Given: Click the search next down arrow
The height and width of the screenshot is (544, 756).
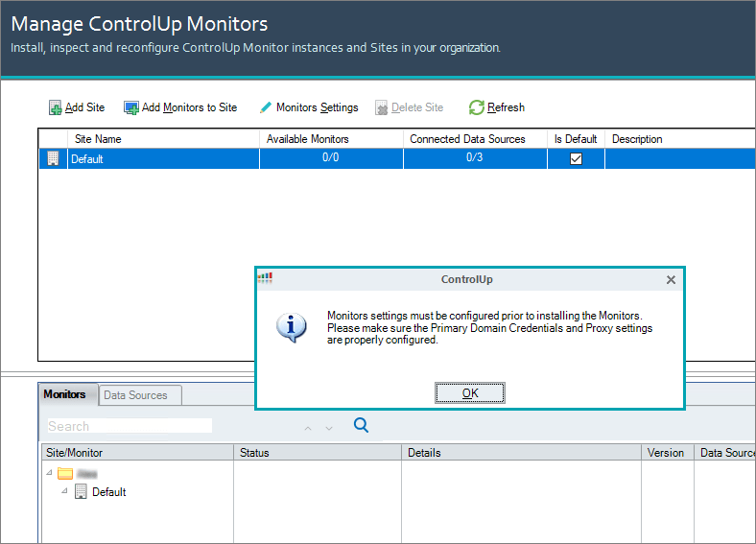Looking at the screenshot, I should tap(329, 428).
